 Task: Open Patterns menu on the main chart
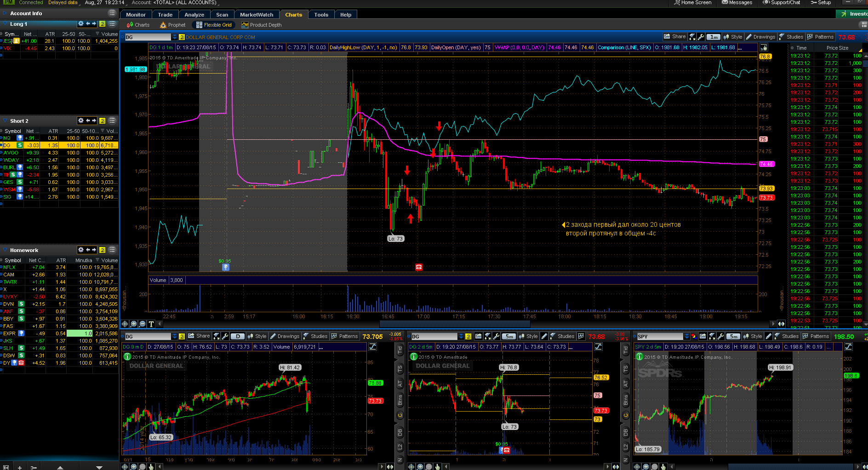pos(820,37)
